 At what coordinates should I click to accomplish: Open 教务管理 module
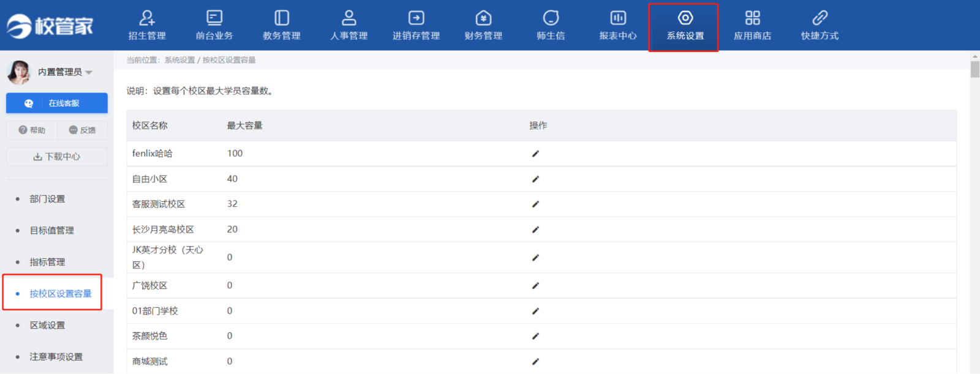[x=282, y=26]
